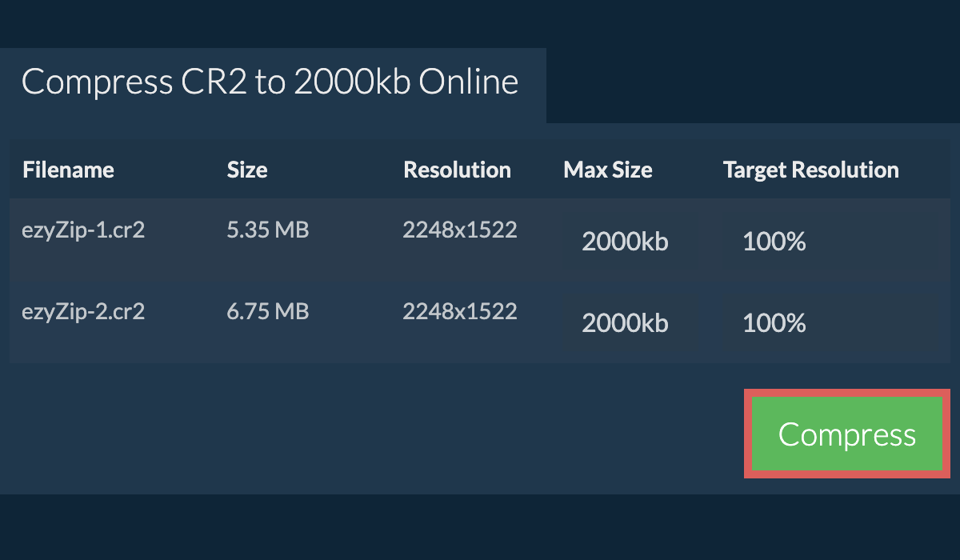Open Target Resolution 100% for ezyZip-2.cr2
Screen dimensions: 960x560
coord(828,322)
